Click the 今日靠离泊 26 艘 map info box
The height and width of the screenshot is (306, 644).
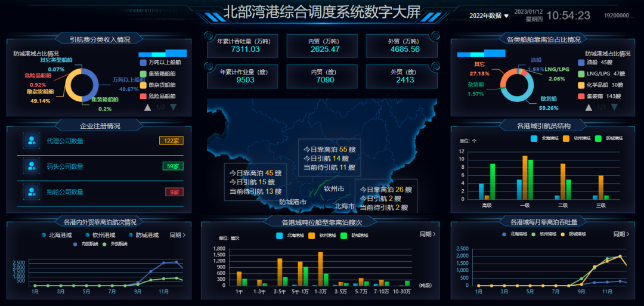386,196
